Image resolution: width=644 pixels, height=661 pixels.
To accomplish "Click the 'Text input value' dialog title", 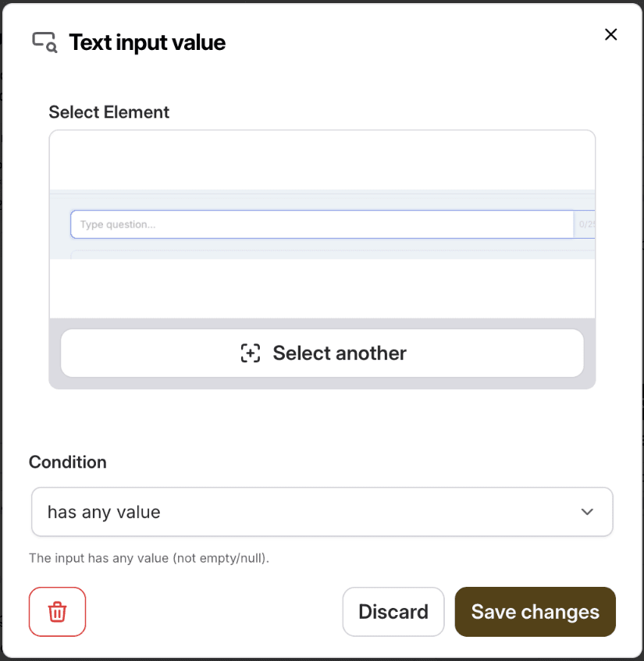I will 147,42.
